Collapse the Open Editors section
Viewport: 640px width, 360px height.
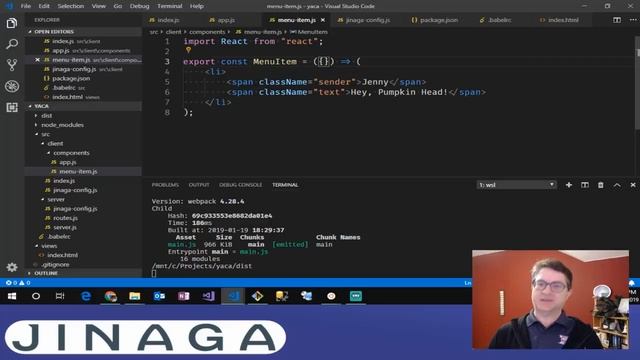pos(83,31)
